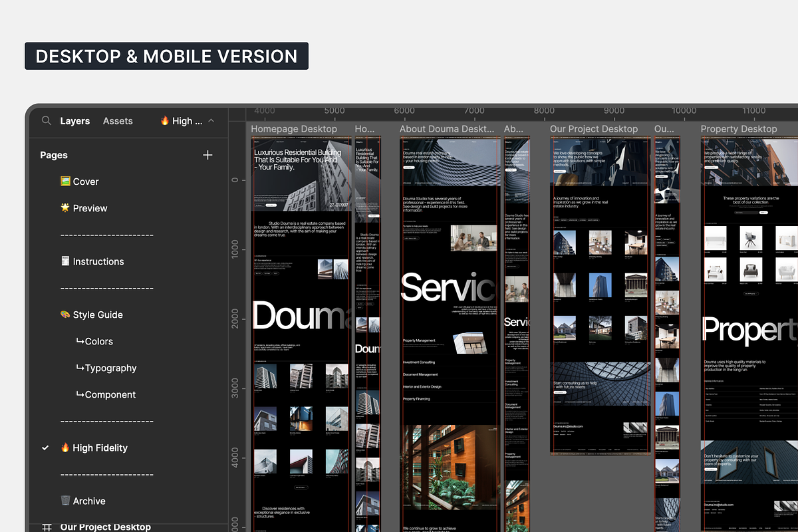Click the 'About Douma Deskt...' frame label

(x=447, y=129)
